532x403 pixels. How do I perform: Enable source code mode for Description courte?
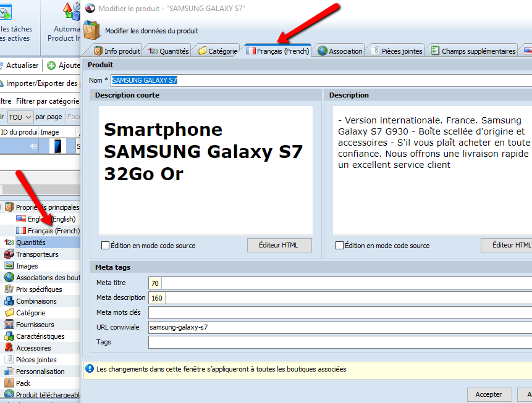[x=106, y=246]
